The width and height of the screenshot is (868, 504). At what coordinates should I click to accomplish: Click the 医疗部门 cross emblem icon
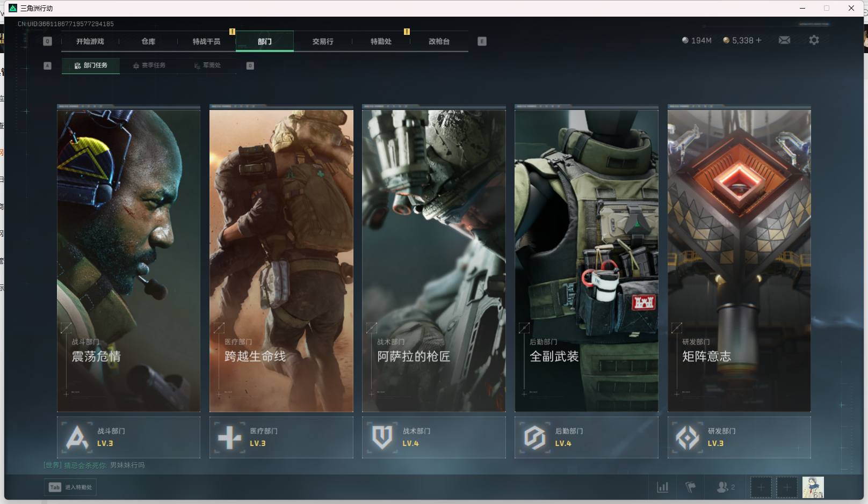[229, 437]
